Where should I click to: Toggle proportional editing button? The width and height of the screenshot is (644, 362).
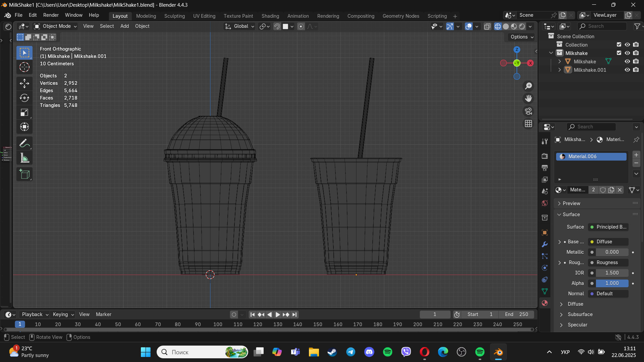301,26
